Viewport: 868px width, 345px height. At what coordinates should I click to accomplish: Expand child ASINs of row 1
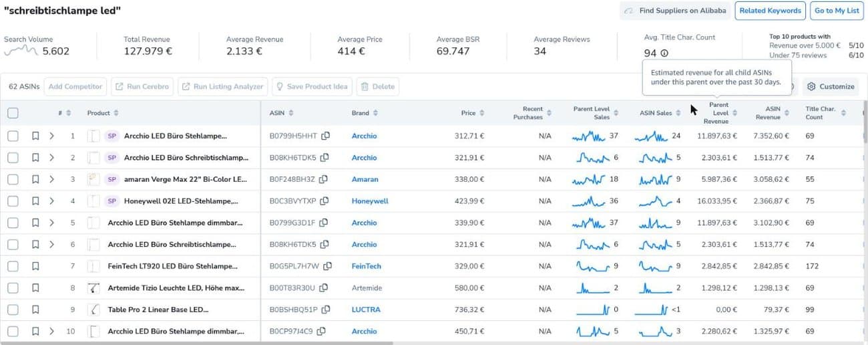point(51,136)
